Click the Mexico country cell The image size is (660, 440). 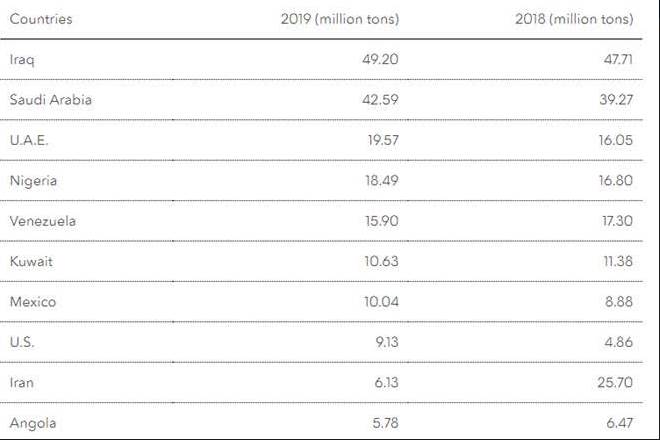pyautogui.click(x=33, y=302)
